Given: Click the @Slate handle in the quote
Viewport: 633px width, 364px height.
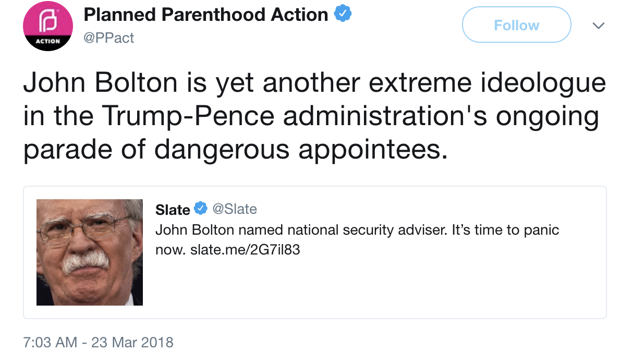Looking at the screenshot, I should pos(234,209).
